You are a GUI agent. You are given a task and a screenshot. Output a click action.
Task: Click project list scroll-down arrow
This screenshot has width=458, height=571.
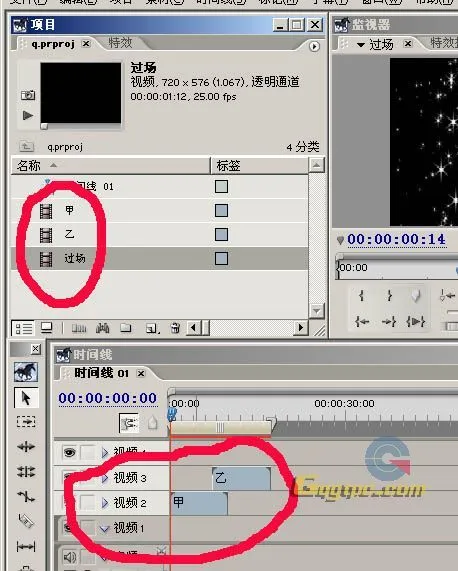pos(316,311)
